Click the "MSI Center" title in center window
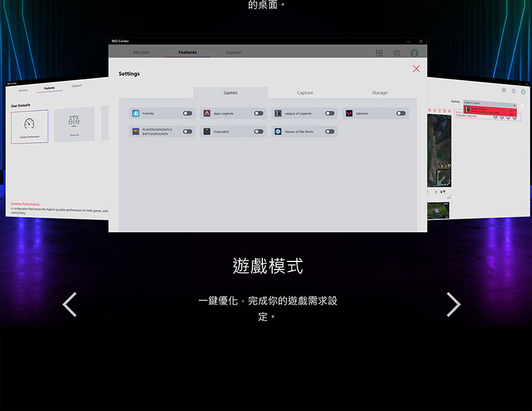Screen dimensions: 532x411 point(120,41)
